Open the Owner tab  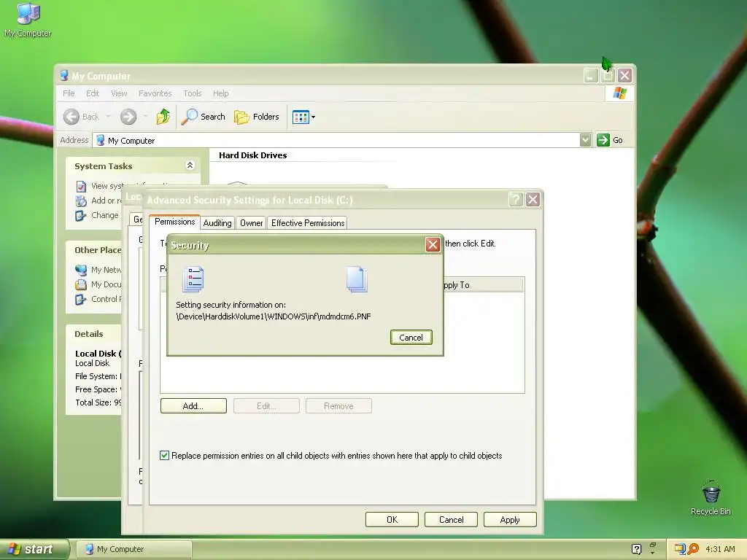(x=251, y=223)
